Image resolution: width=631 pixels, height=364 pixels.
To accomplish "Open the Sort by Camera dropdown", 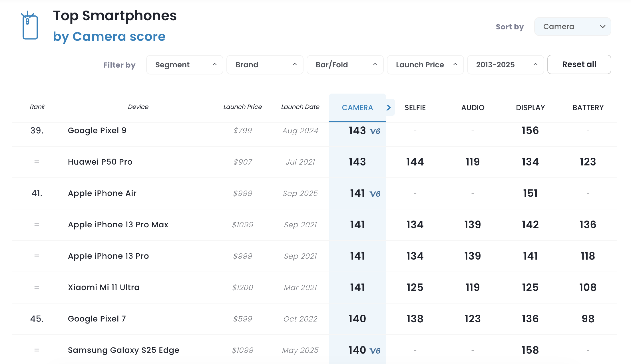I will tap(572, 26).
